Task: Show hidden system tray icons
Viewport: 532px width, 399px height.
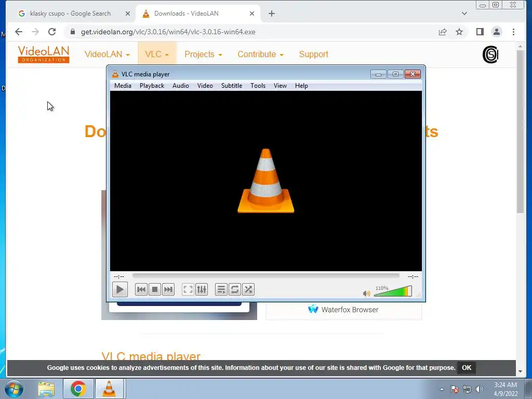Action: [442, 389]
